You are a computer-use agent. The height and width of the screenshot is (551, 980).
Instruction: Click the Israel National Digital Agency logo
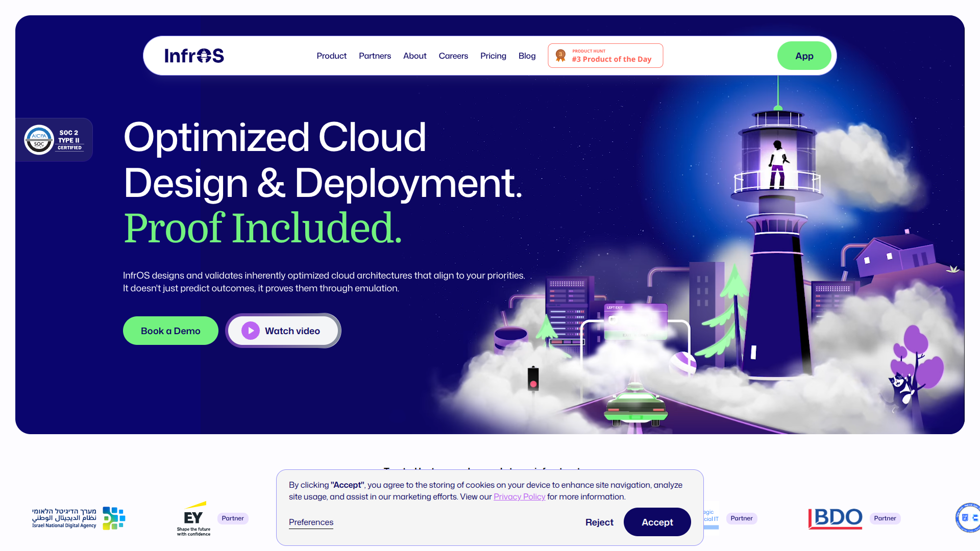tap(79, 518)
